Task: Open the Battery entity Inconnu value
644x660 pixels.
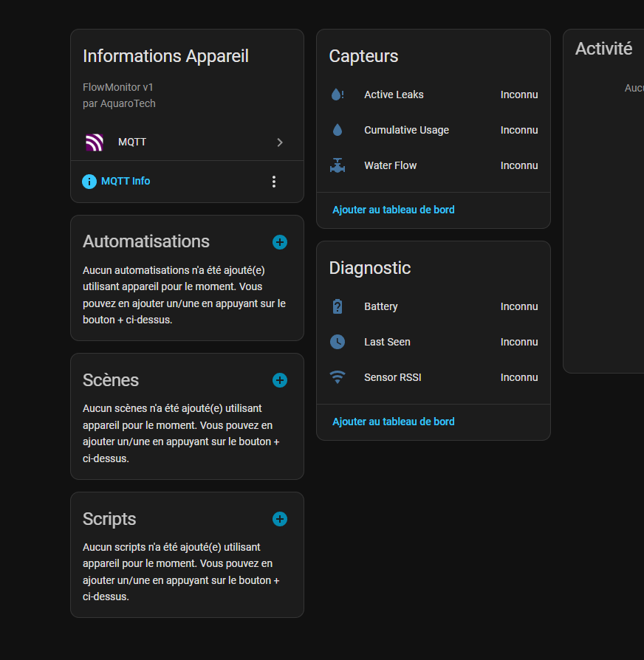Action: pos(518,306)
